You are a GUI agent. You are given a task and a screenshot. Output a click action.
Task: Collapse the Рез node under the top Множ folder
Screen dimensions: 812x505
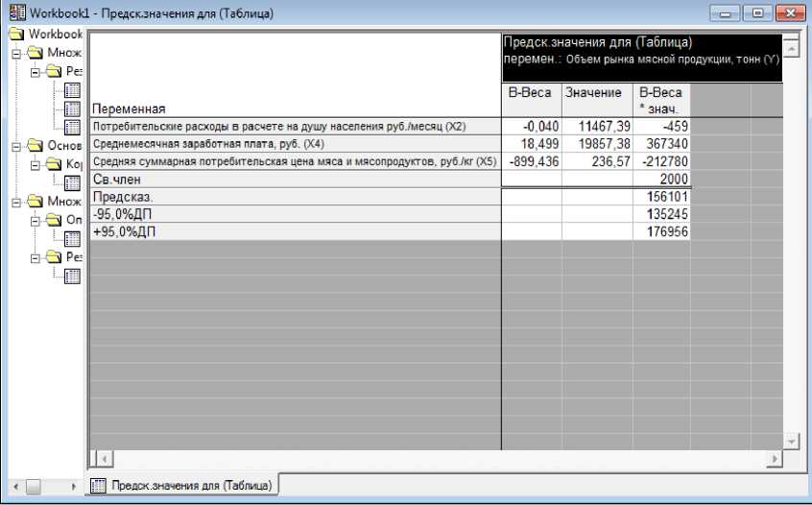pos(36,72)
